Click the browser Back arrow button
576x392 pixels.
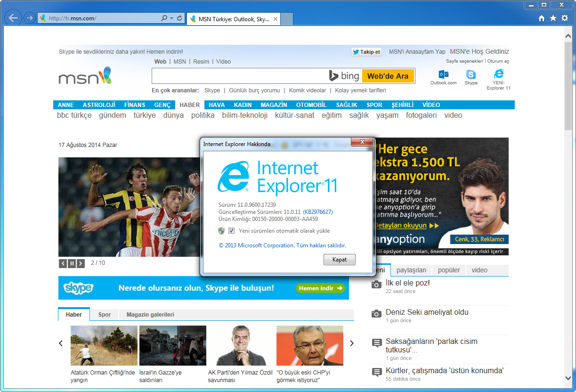[x=14, y=18]
